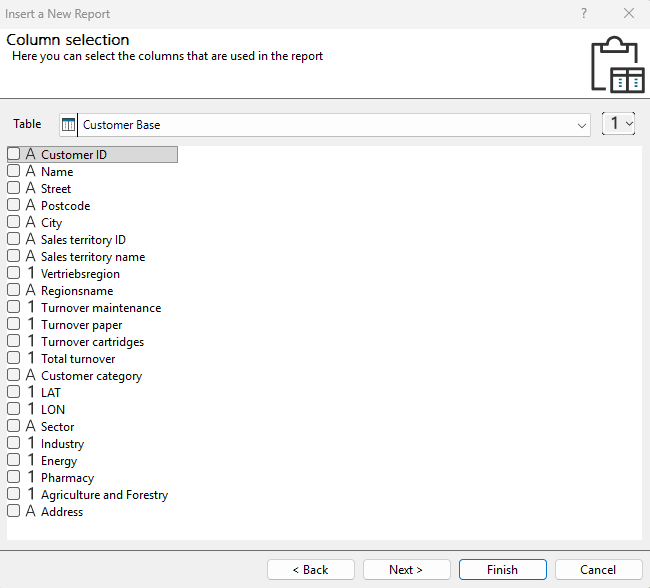This screenshot has height=588, width=650.
Task: Check the Turnover cartridges checkbox
Action: pos(13,341)
